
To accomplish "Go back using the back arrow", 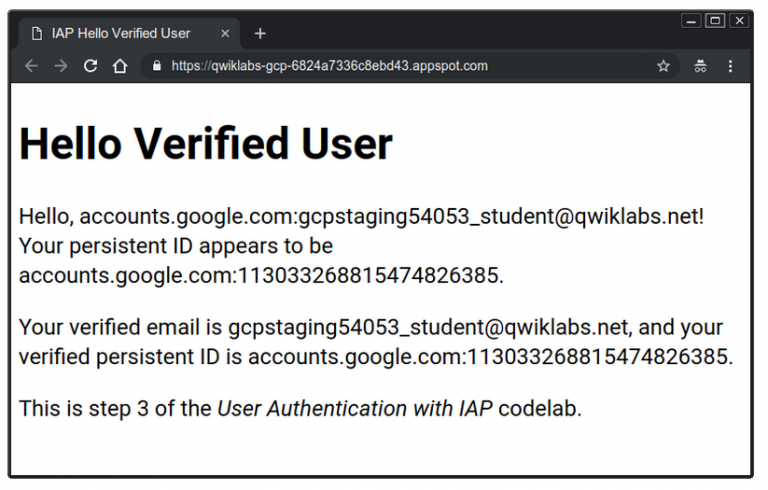I will (x=31, y=66).
